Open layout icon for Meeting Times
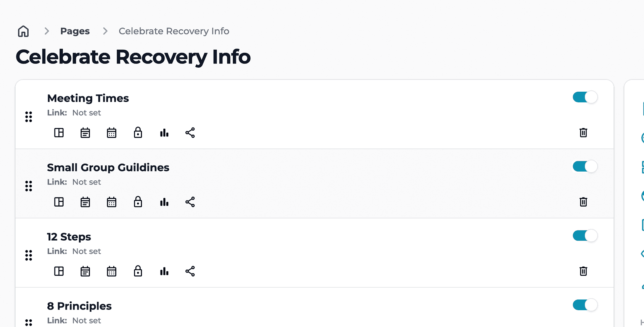 pyautogui.click(x=59, y=133)
